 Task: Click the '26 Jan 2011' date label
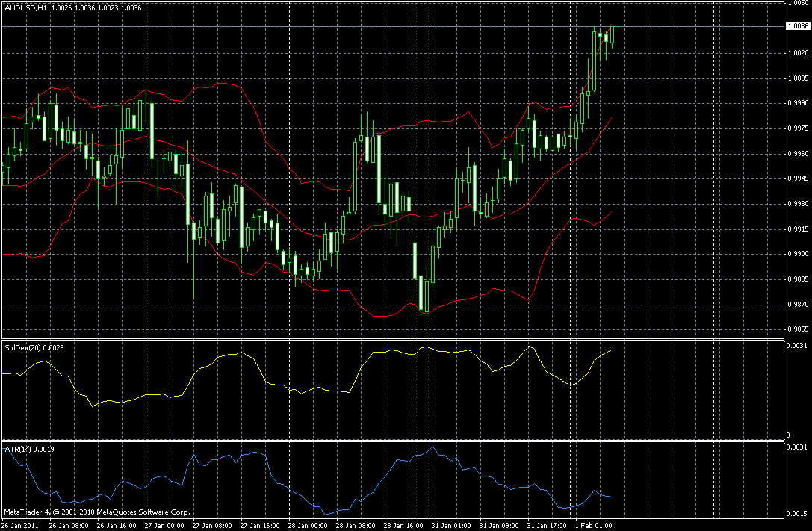pyautogui.click(x=20, y=526)
